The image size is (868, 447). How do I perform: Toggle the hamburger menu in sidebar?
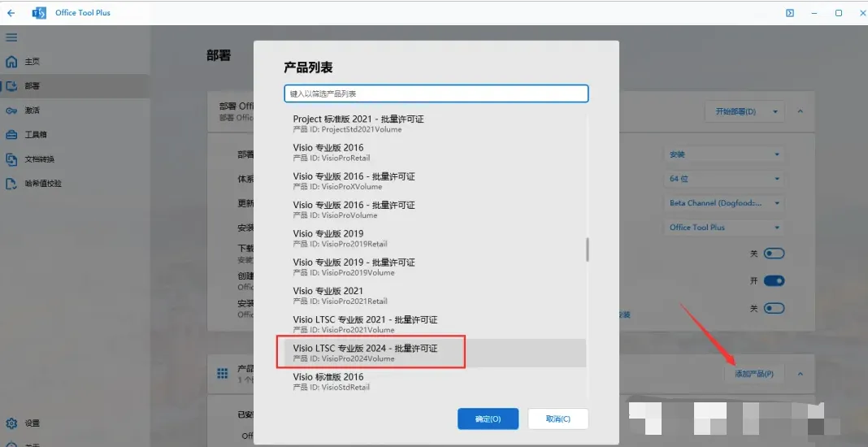(11, 37)
